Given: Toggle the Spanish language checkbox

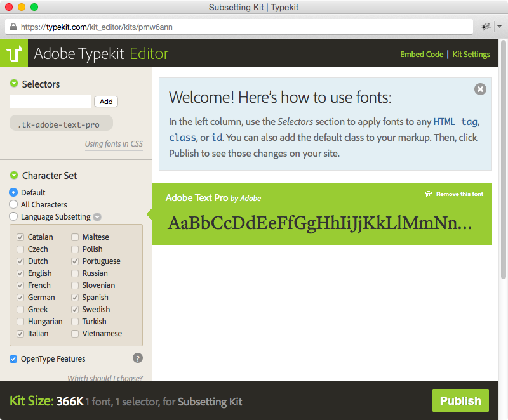Looking at the screenshot, I should click(x=75, y=298).
